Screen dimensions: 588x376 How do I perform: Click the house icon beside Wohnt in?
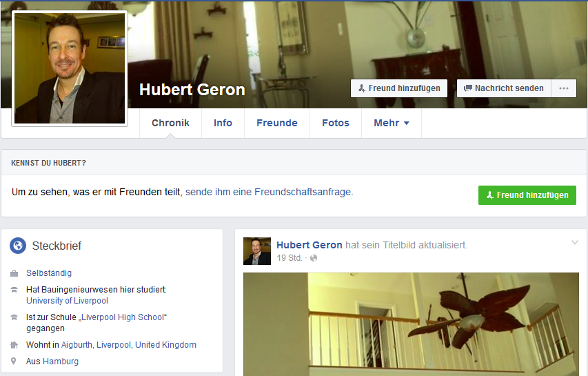14,345
